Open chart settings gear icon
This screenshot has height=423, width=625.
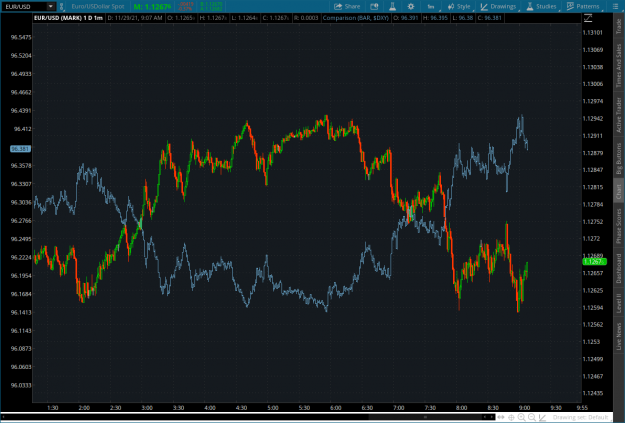point(411,6)
